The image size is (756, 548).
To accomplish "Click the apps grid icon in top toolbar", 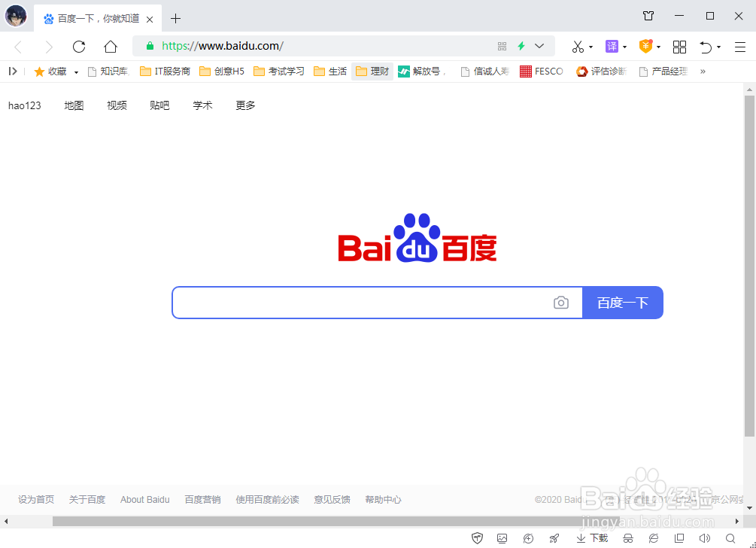I will (x=679, y=46).
